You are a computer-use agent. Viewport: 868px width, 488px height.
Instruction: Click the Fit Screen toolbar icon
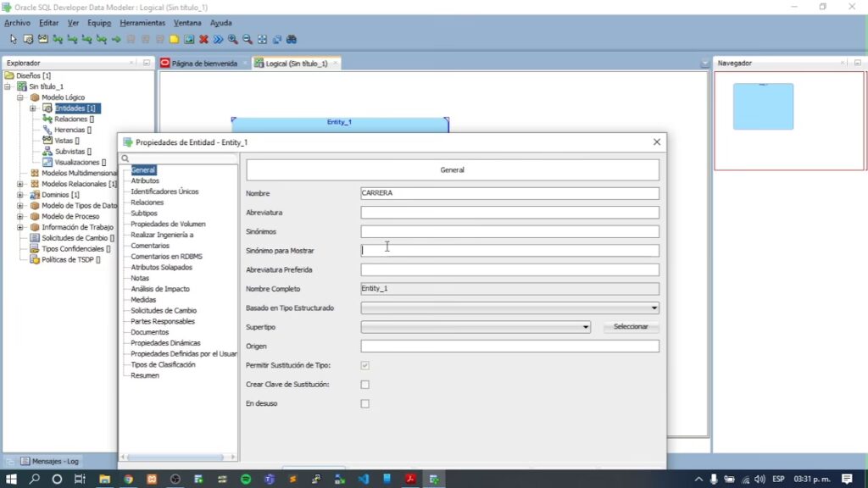(x=262, y=39)
